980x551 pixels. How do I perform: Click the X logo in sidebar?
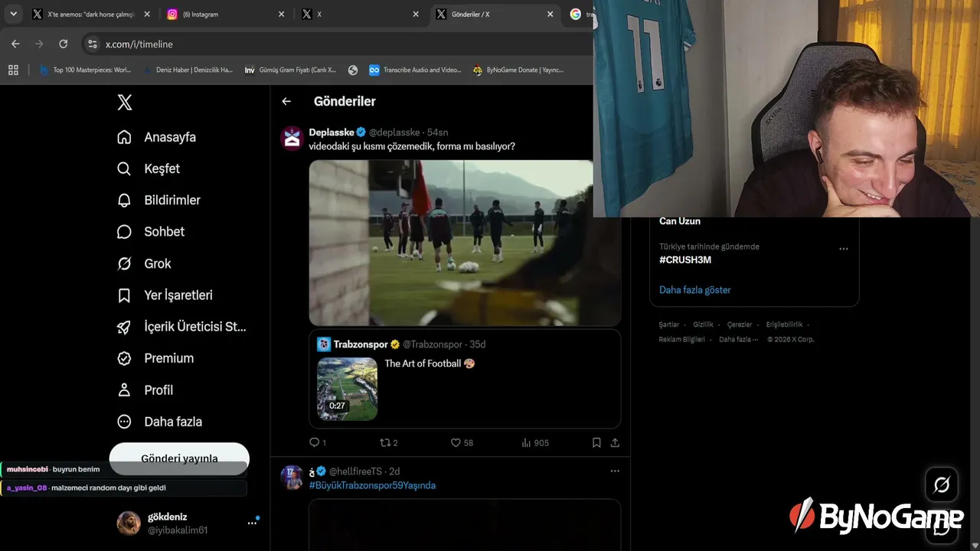tap(125, 103)
